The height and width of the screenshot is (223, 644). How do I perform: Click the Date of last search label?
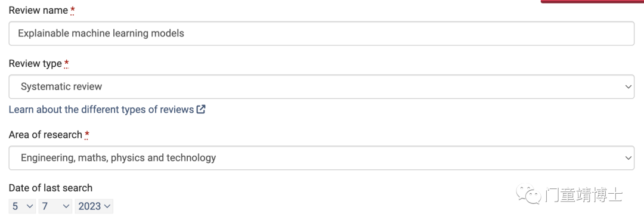[x=51, y=188]
